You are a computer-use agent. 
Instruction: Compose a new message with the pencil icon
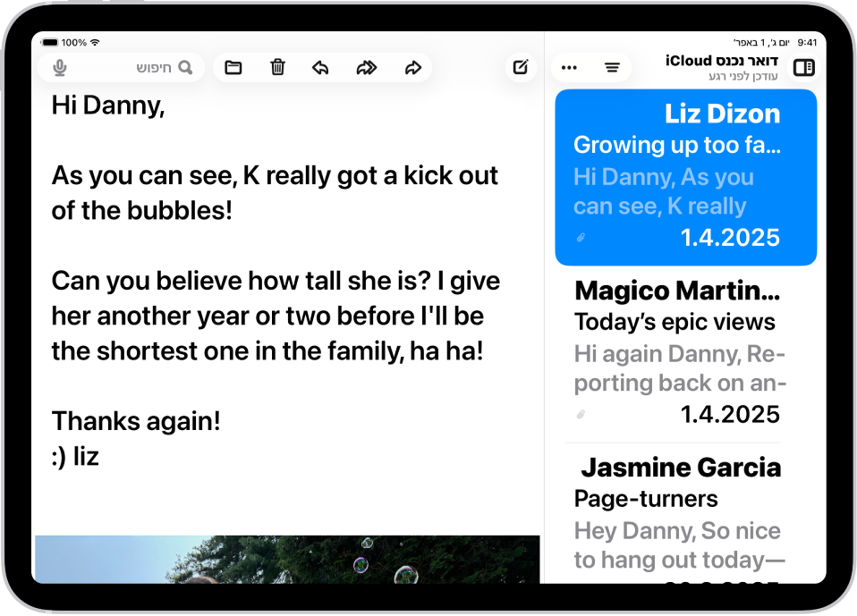click(521, 67)
